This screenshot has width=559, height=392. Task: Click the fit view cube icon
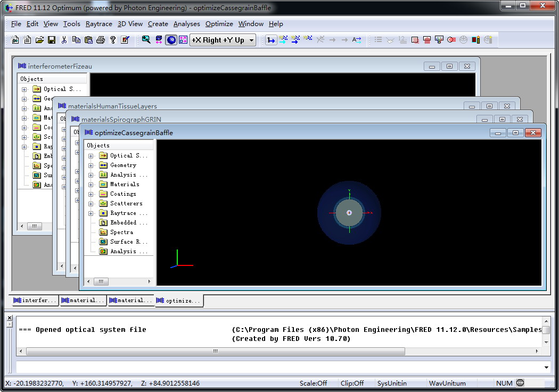tap(159, 40)
